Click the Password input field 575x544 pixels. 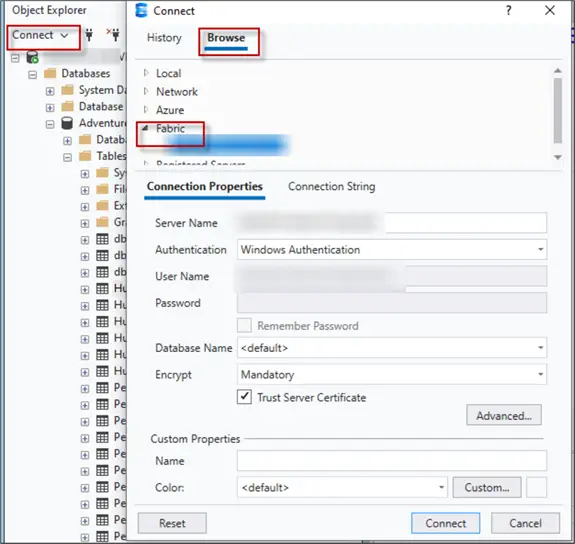tap(392, 303)
